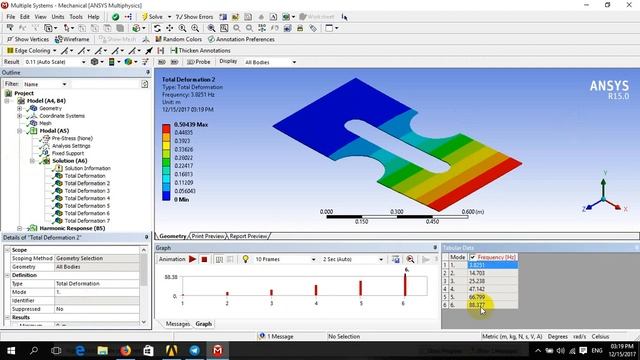This screenshot has width=640, height=360.
Task: Click the filter refresh icon in Outline
Action: (x=144, y=84)
